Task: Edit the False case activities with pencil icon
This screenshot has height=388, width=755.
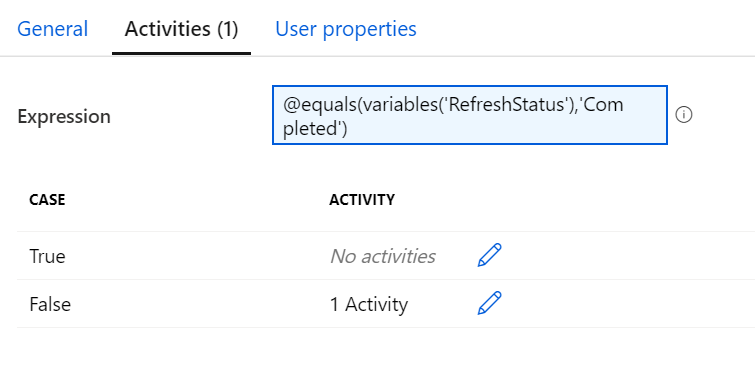Action: coord(489,303)
